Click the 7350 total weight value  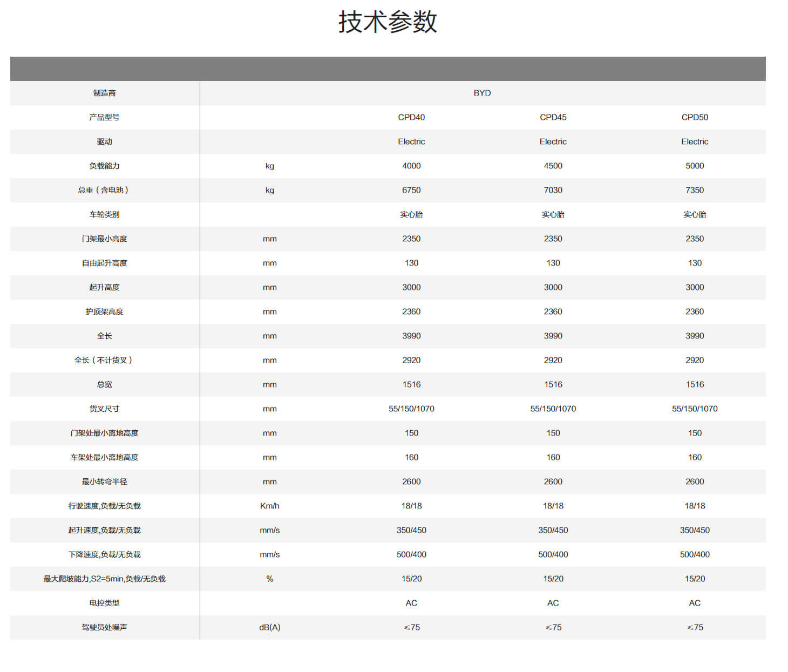(695, 190)
